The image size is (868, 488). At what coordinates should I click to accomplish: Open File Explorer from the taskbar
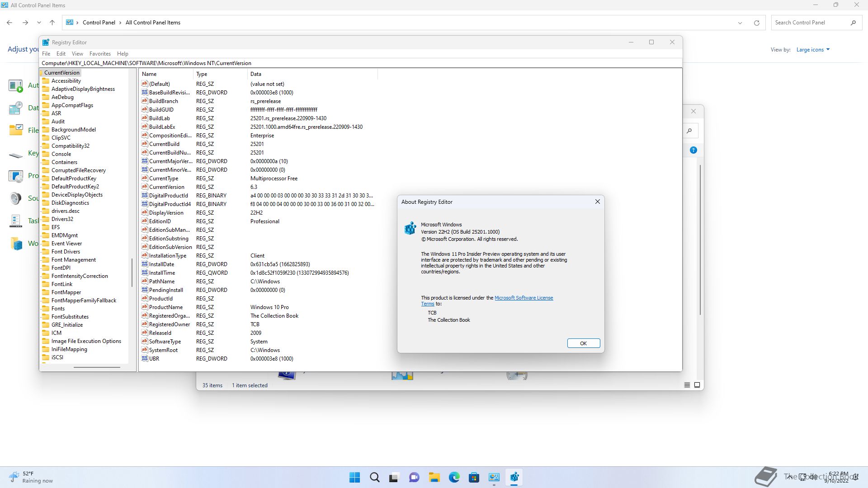point(434,477)
